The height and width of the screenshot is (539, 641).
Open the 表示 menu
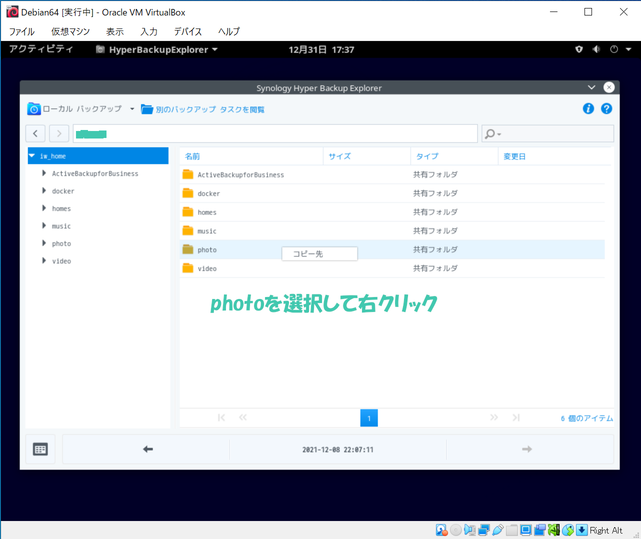coord(115,31)
